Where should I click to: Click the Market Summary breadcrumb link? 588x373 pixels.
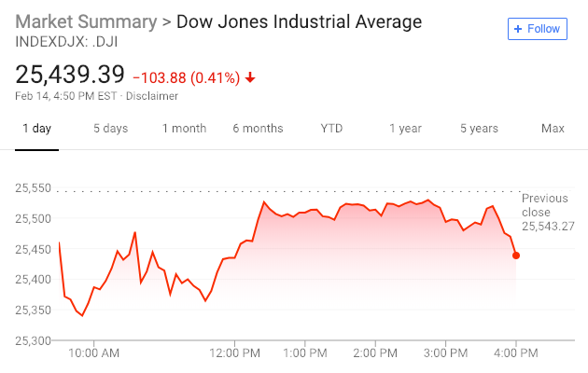[x=82, y=21]
